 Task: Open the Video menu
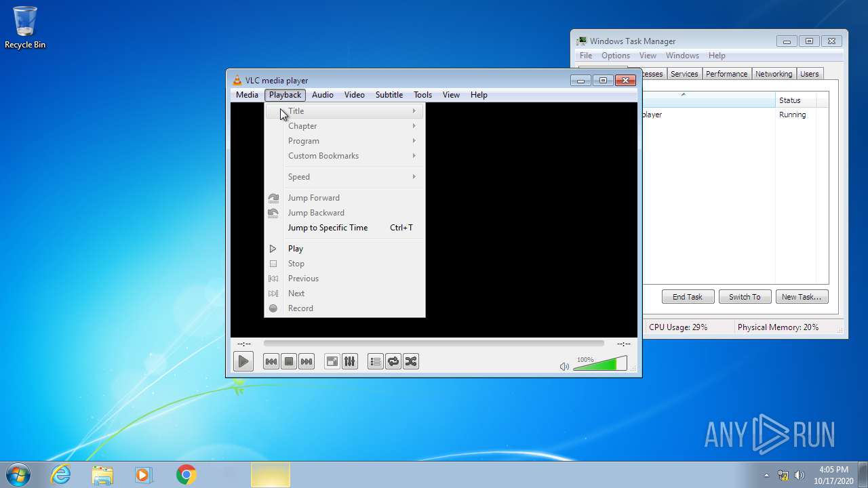pos(354,95)
